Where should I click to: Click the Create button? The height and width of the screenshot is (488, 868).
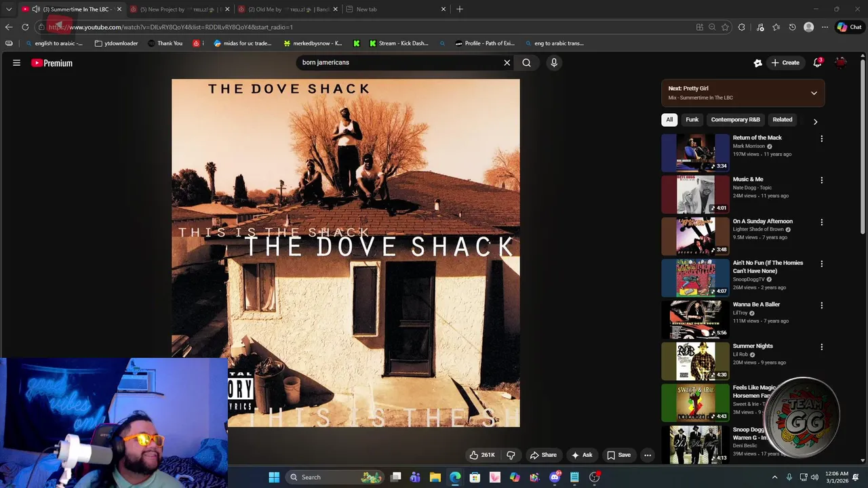[785, 62]
